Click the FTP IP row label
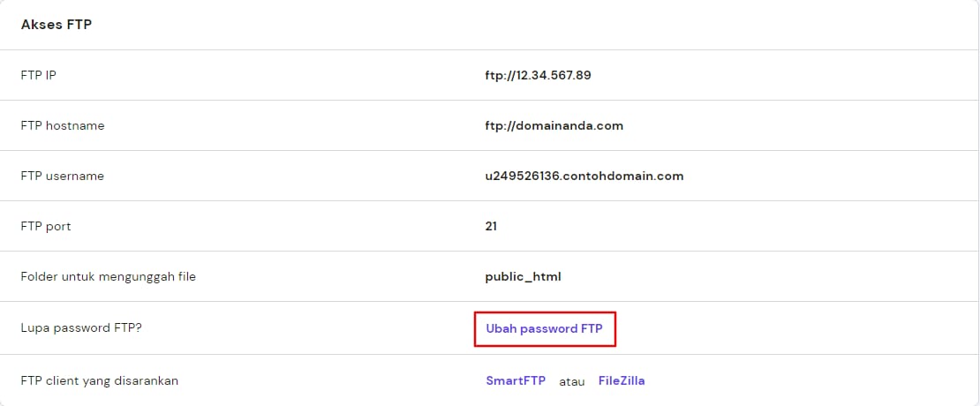980x406 pixels. pyautogui.click(x=38, y=75)
